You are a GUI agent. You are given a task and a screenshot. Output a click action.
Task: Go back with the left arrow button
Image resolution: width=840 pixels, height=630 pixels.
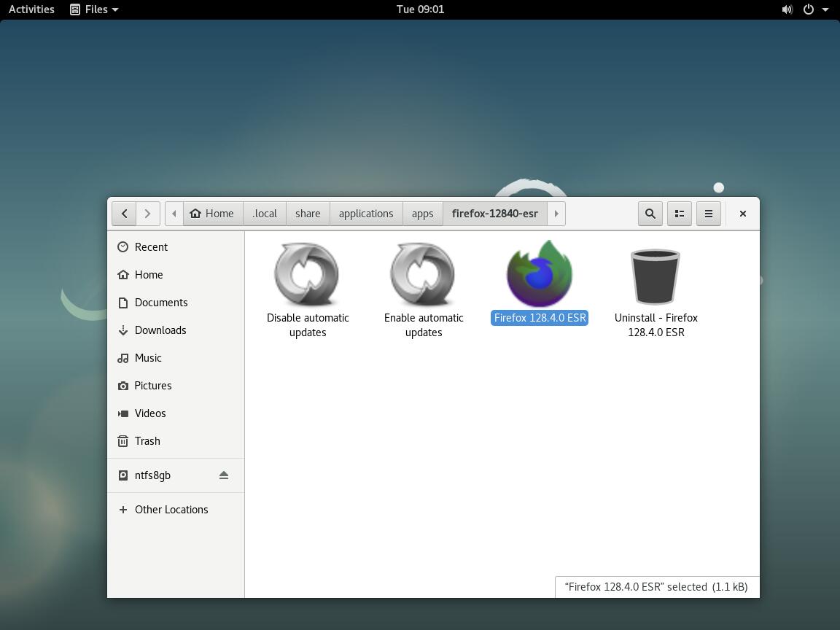[x=124, y=214]
